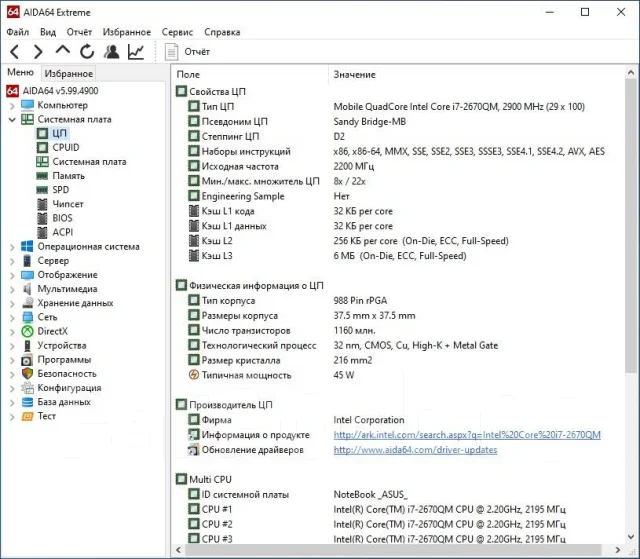This screenshot has width=640, height=559.
Task: Expand the DirectX tree node
Action: pyautogui.click(x=12, y=332)
